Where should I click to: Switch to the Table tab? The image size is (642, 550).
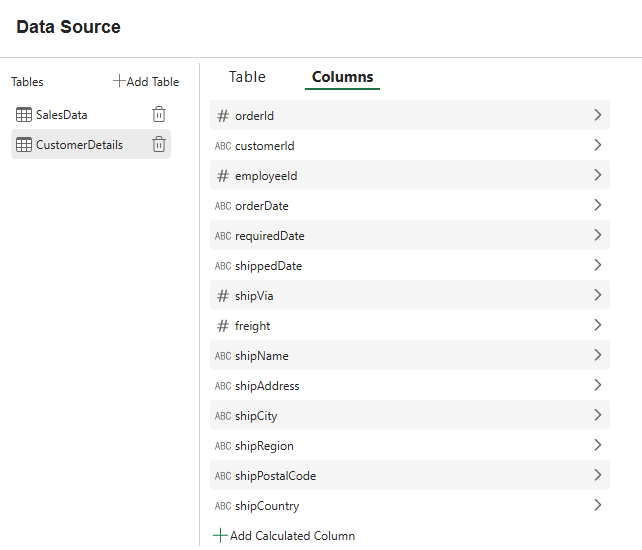(x=247, y=77)
